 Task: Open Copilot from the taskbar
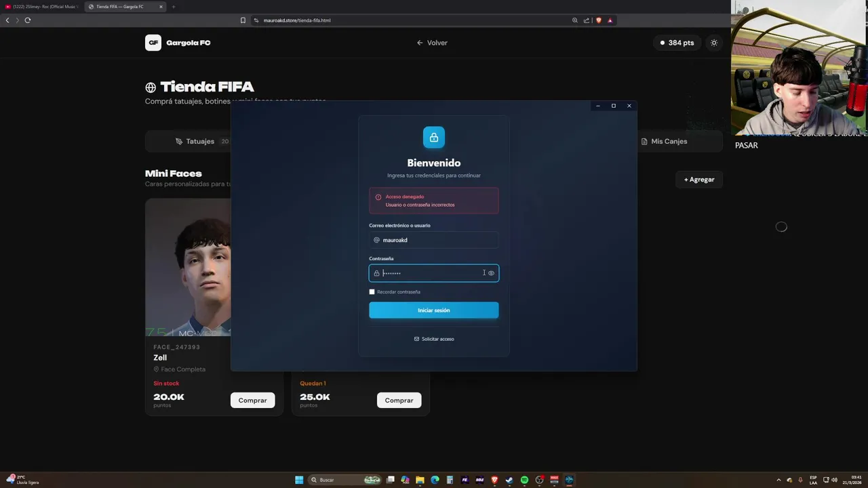406,480
